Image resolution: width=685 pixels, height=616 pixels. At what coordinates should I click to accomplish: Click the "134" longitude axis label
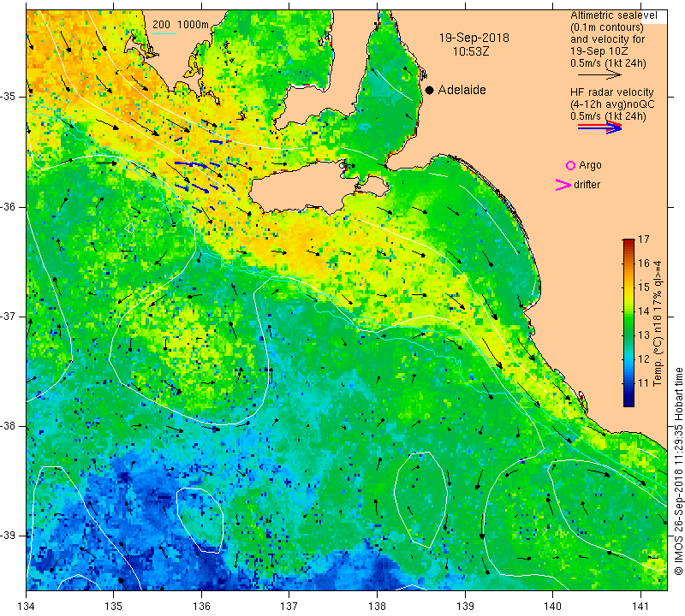(x=27, y=607)
